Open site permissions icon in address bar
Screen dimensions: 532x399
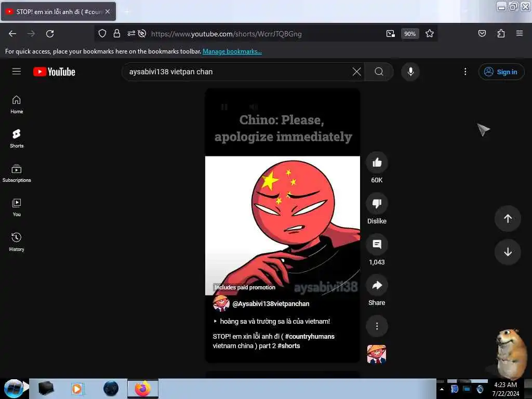pos(131,34)
